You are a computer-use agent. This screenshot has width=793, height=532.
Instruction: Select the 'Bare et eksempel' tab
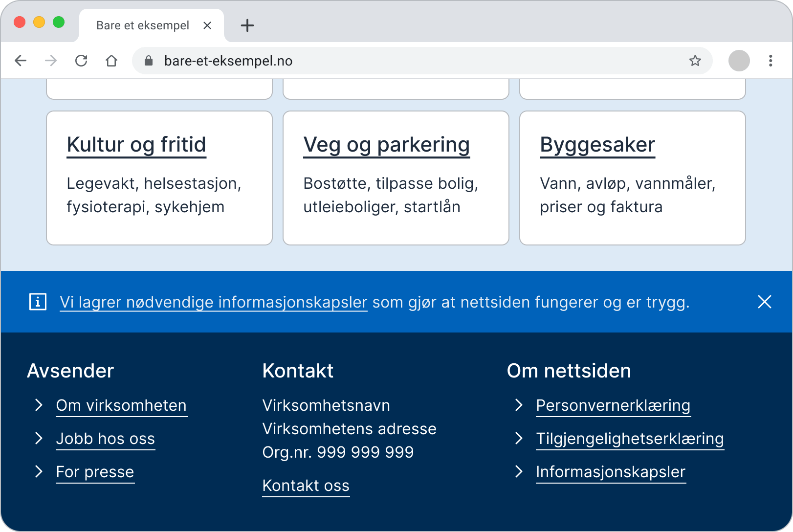point(152,25)
